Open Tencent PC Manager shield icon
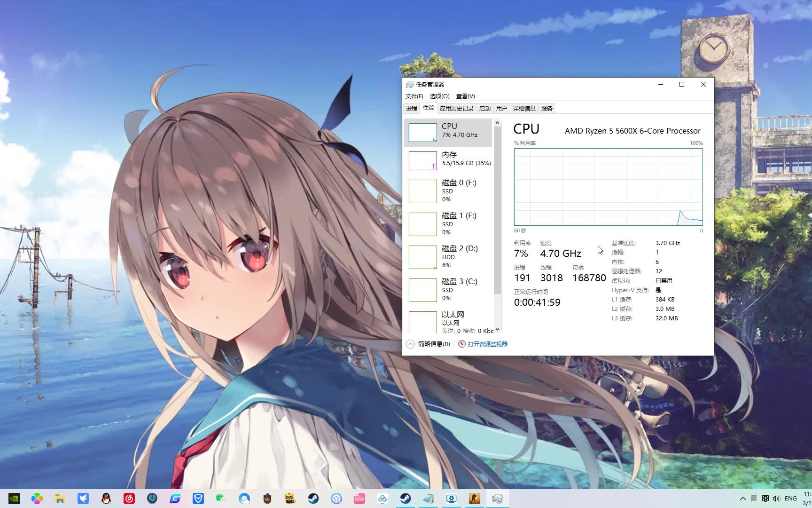The width and height of the screenshot is (812, 508). click(x=197, y=498)
